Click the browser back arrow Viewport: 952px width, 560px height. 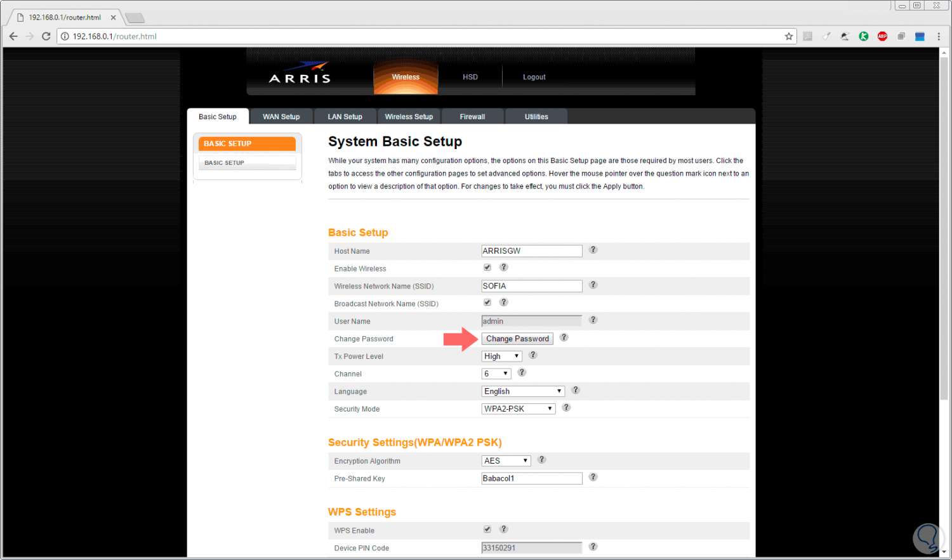coord(13,36)
